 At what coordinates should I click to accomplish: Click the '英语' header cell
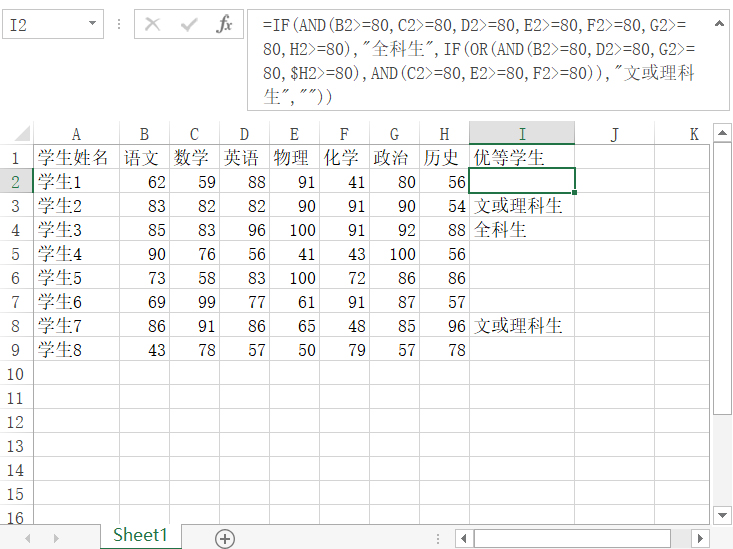click(244, 157)
